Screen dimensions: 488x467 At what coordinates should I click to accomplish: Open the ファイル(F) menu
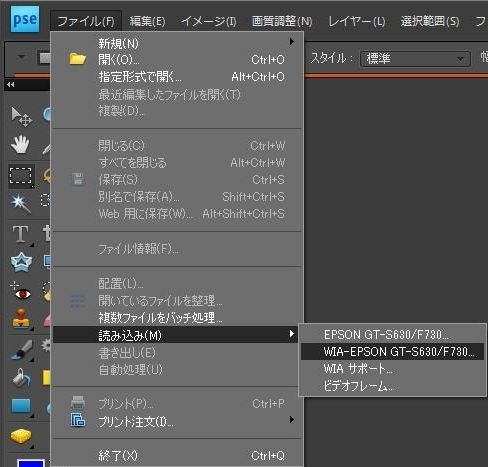click(x=86, y=21)
